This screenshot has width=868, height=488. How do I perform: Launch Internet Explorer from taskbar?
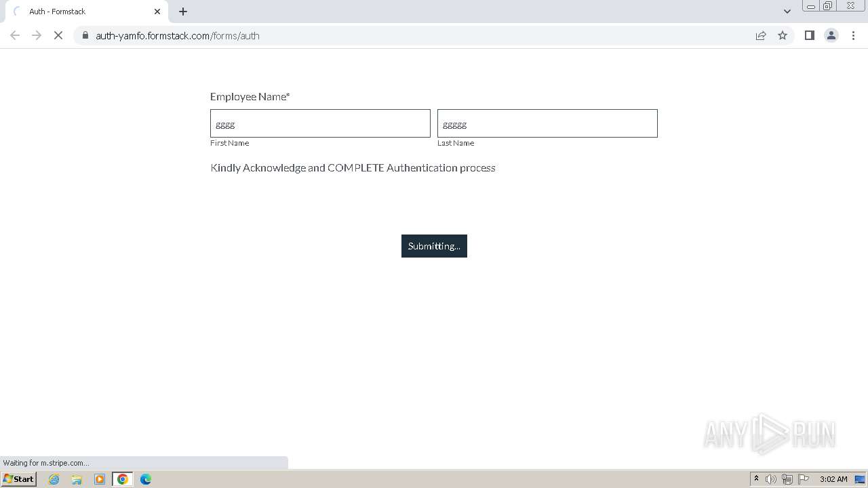tap(54, 479)
